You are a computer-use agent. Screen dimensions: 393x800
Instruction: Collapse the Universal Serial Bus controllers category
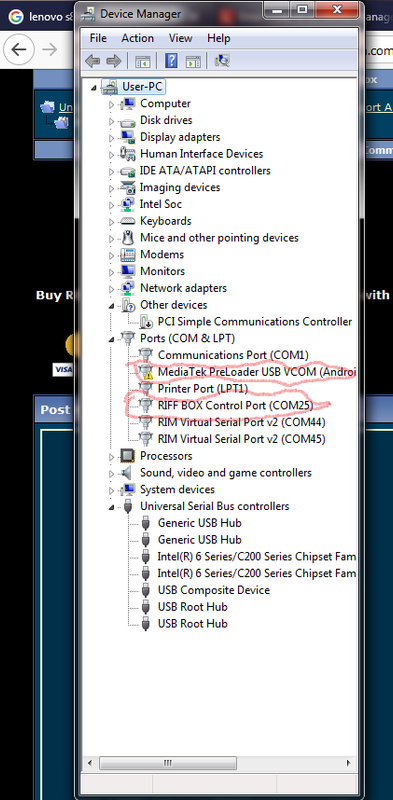coord(112,507)
